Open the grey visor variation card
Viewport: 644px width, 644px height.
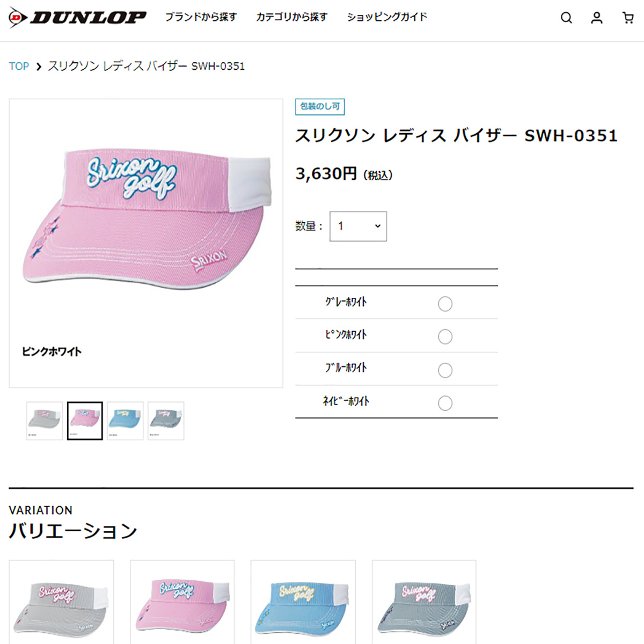point(61,602)
